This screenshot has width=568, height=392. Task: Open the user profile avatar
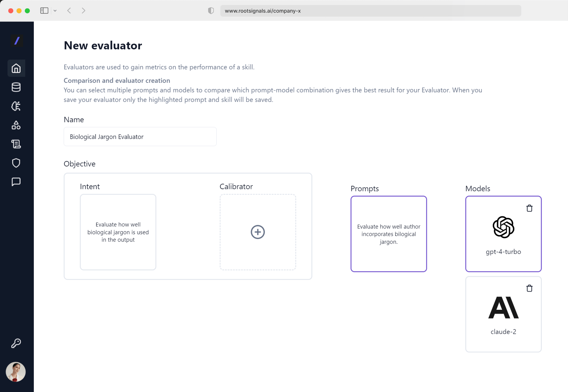[x=16, y=372]
